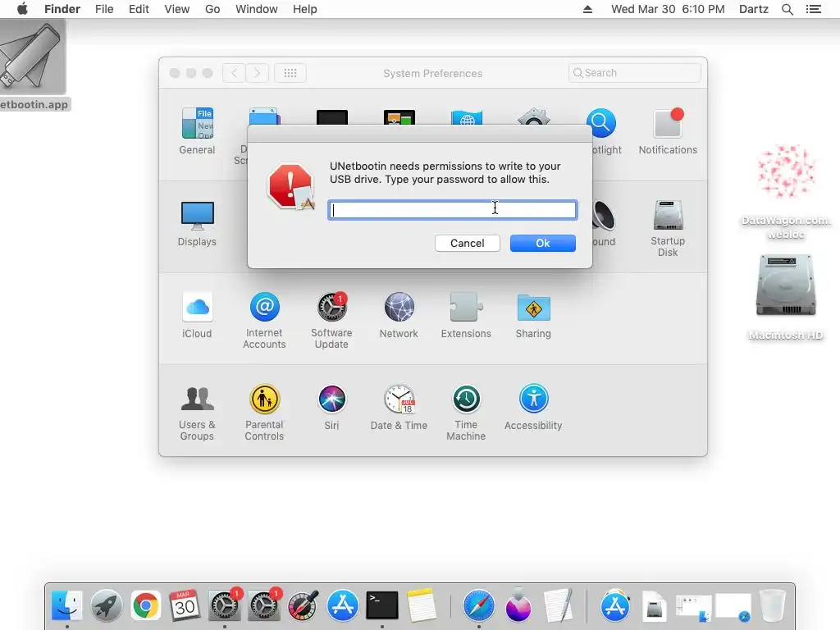
Task: Open the Window menu
Action: tap(257, 9)
